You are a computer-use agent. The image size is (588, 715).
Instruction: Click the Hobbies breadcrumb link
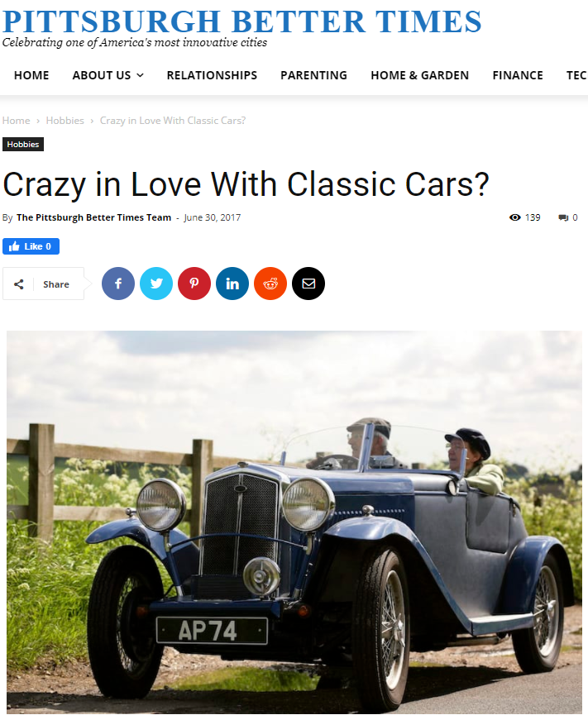(x=65, y=121)
